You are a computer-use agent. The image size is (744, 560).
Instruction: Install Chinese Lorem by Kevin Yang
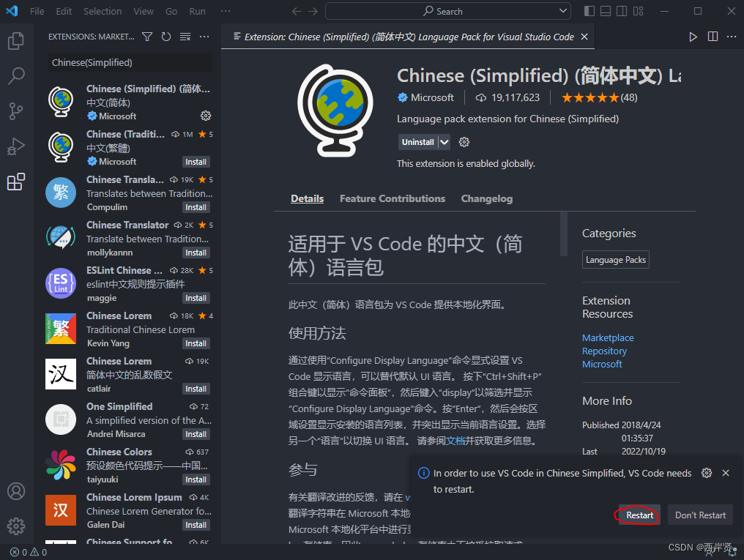[x=196, y=343]
